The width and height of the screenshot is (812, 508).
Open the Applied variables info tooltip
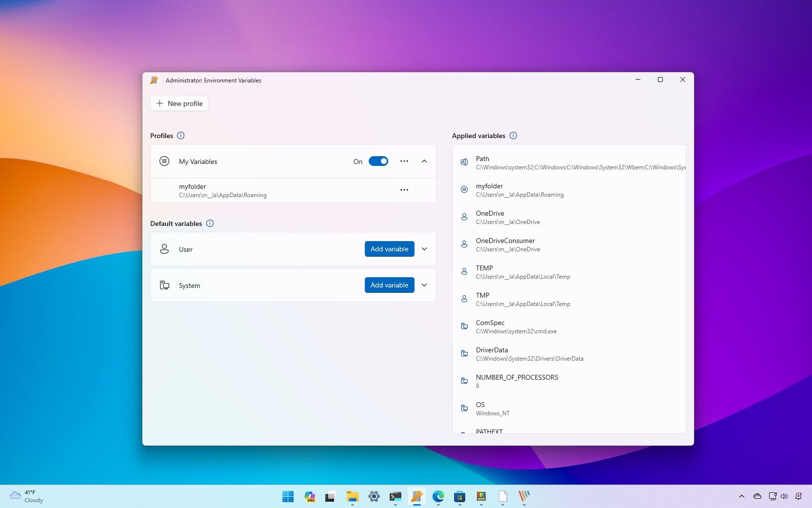click(x=513, y=136)
